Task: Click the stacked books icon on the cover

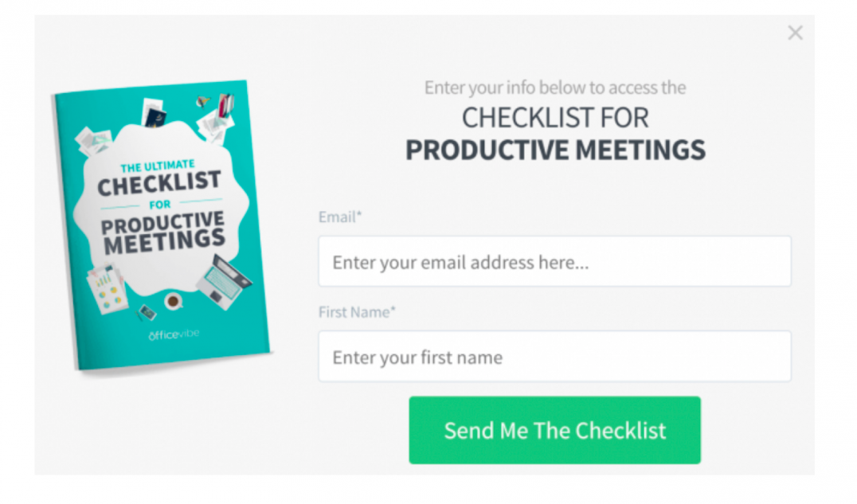Action: click(226, 105)
